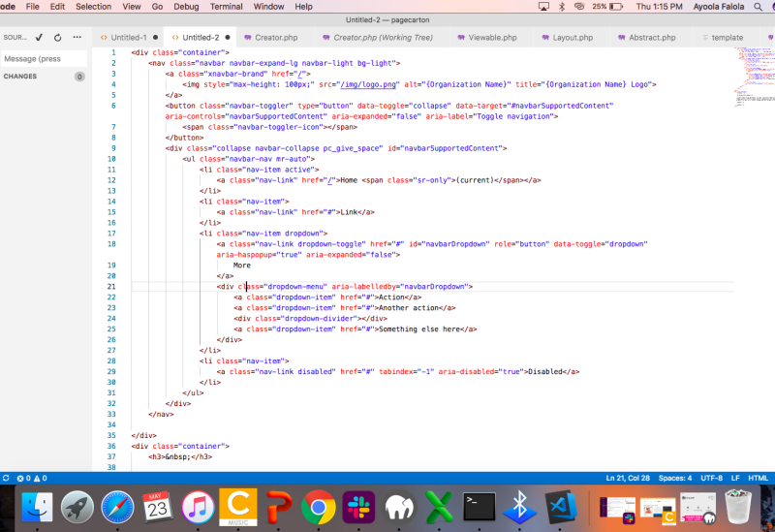Open the View menu
The height and width of the screenshot is (532, 775).
[x=132, y=7]
